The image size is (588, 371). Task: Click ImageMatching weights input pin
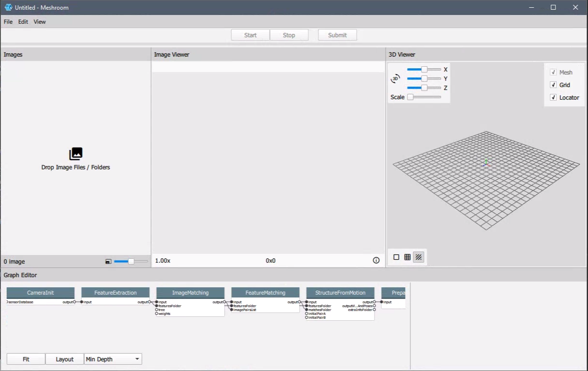157,313
